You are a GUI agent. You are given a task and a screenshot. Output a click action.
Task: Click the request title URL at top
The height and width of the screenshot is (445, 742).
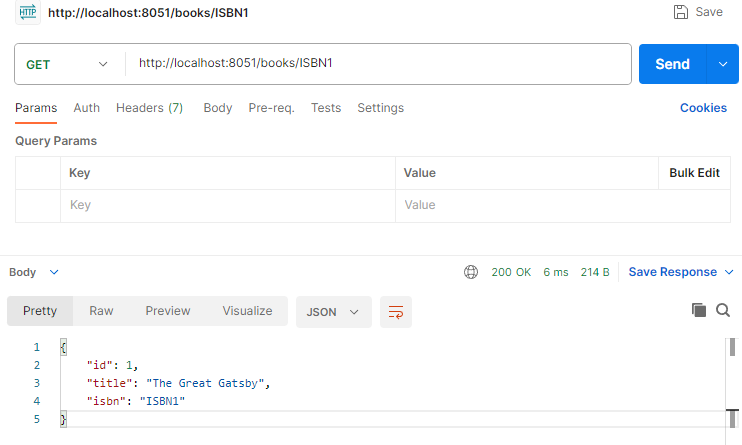tap(148, 13)
